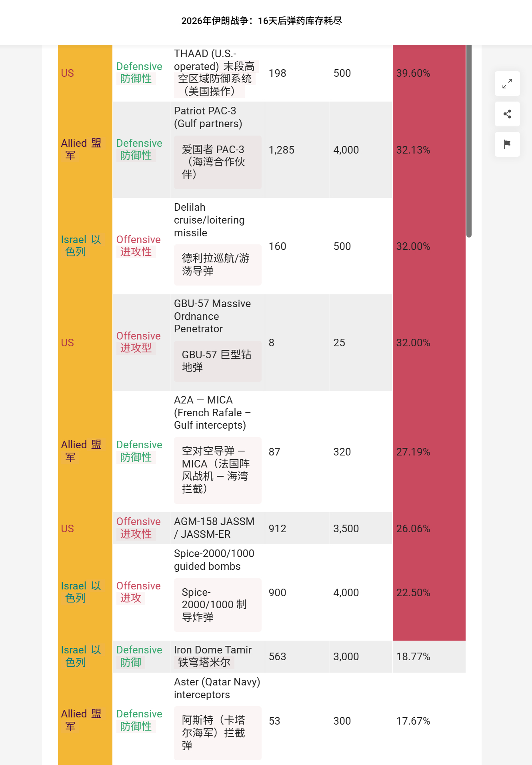The width and height of the screenshot is (532, 765).
Task: Click the fullscreen expand icon
Action: click(x=507, y=84)
